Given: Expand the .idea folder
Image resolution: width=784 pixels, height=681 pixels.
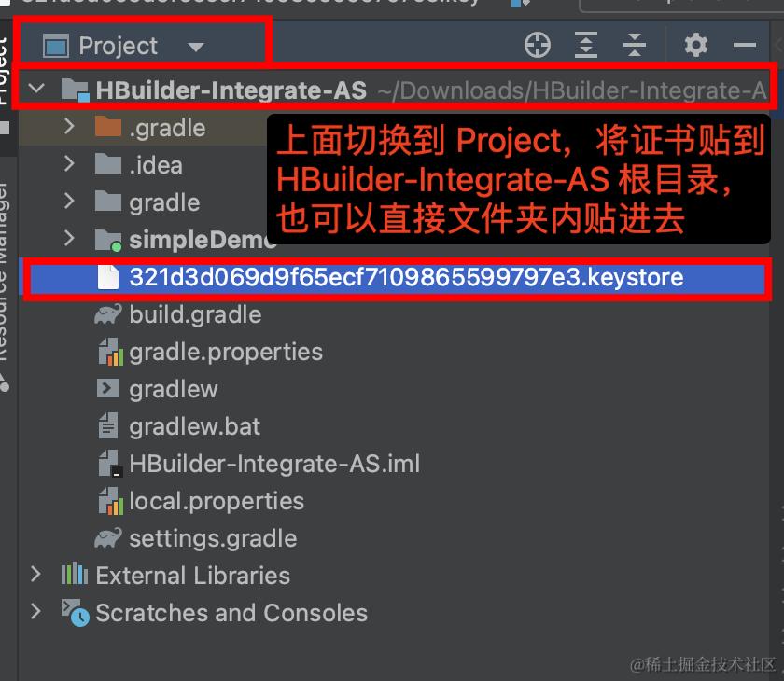Looking at the screenshot, I should 69,164.
